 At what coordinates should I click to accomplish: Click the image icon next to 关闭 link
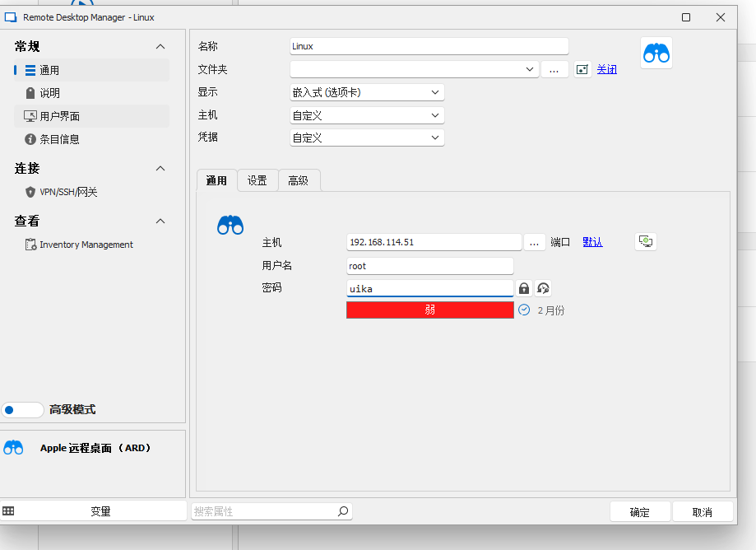point(582,70)
